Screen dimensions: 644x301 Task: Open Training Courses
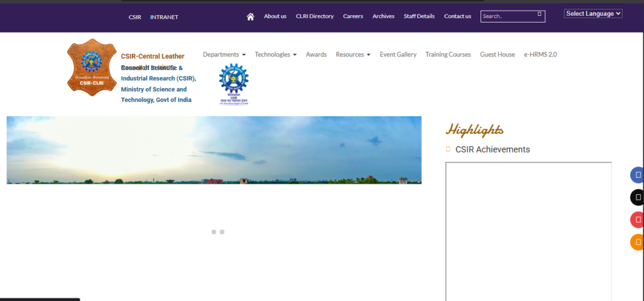pos(448,54)
